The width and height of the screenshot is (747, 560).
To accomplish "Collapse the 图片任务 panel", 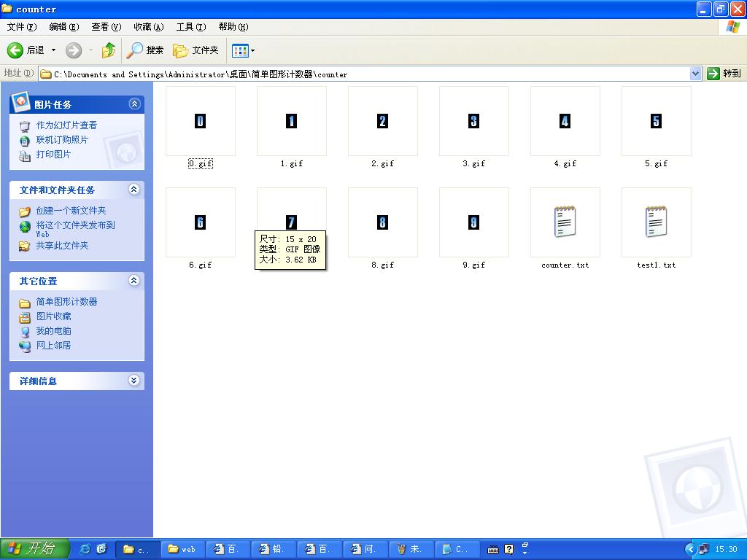I will click(x=134, y=104).
